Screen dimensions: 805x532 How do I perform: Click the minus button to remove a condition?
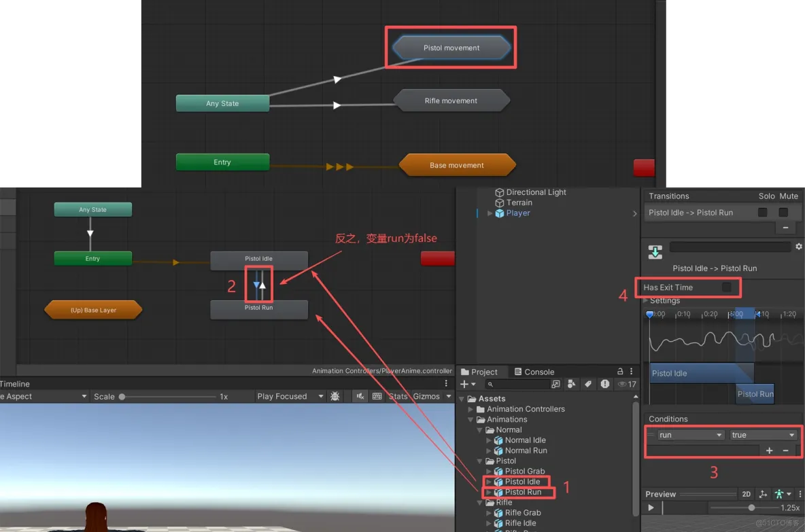click(x=785, y=450)
